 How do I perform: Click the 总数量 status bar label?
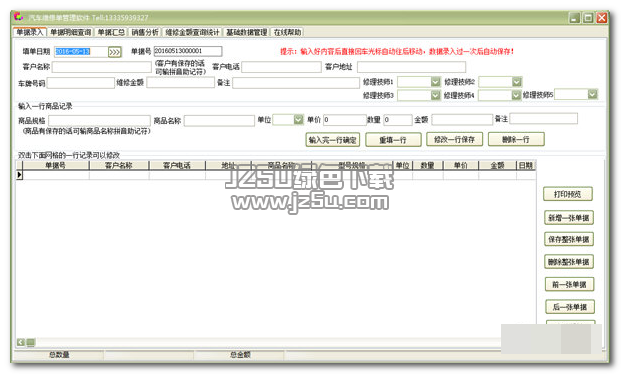[x=59, y=355]
